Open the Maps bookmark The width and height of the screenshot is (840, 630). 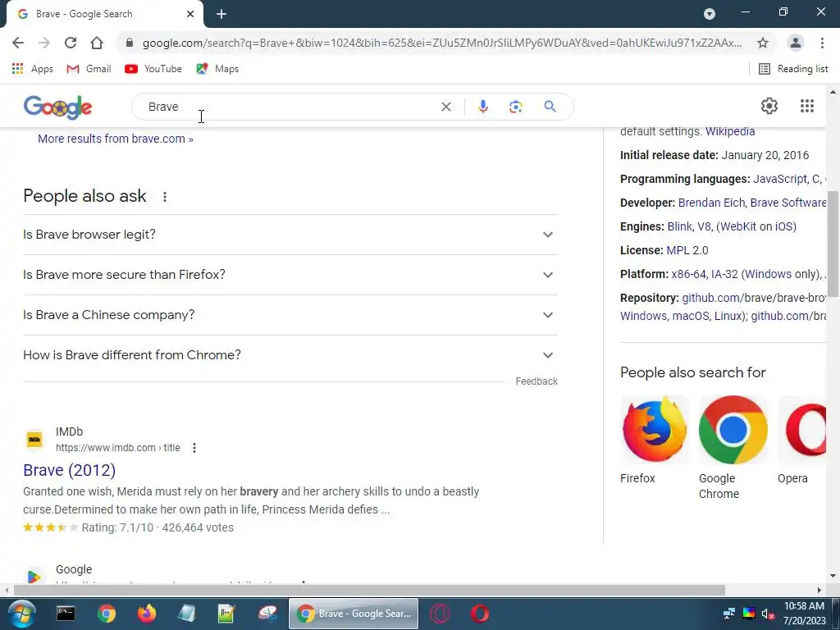pyautogui.click(x=217, y=69)
